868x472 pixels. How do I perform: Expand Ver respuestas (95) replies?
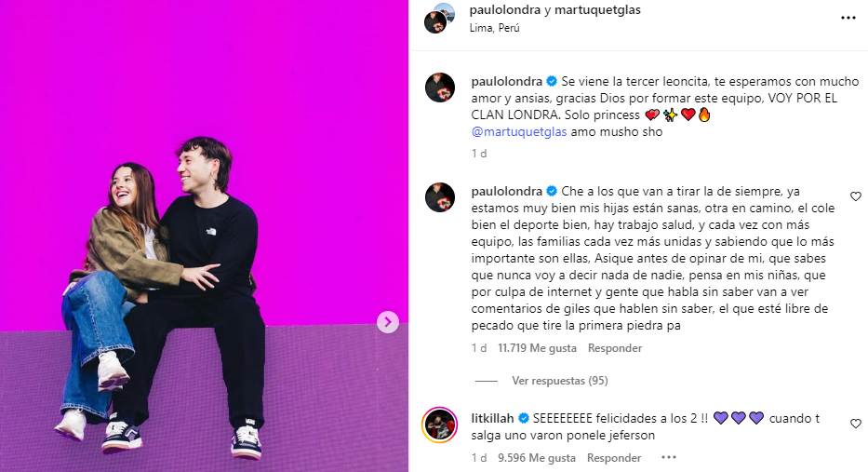pos(560,381)
